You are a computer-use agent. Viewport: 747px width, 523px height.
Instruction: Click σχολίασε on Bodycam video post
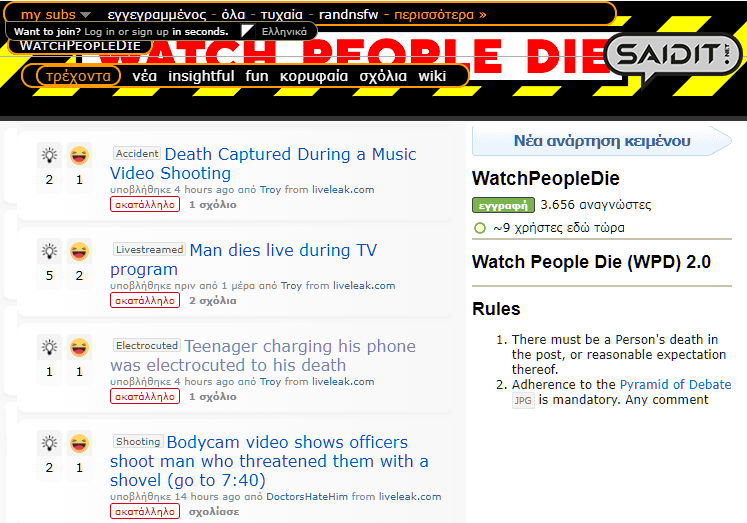point(214,512)
